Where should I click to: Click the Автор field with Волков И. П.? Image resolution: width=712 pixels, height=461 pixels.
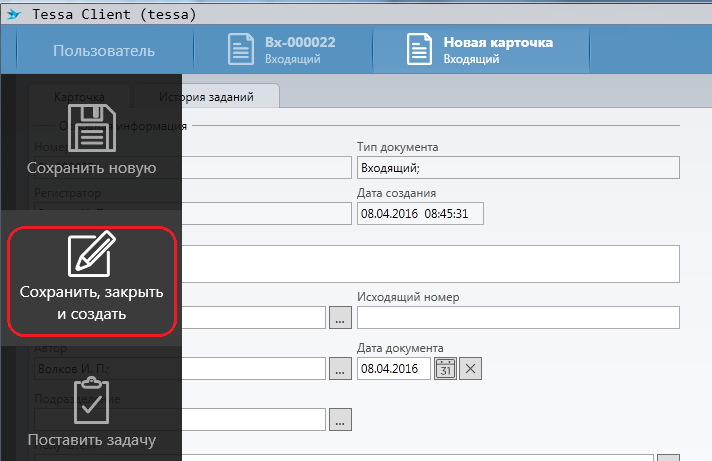click(x=255, y=368)
